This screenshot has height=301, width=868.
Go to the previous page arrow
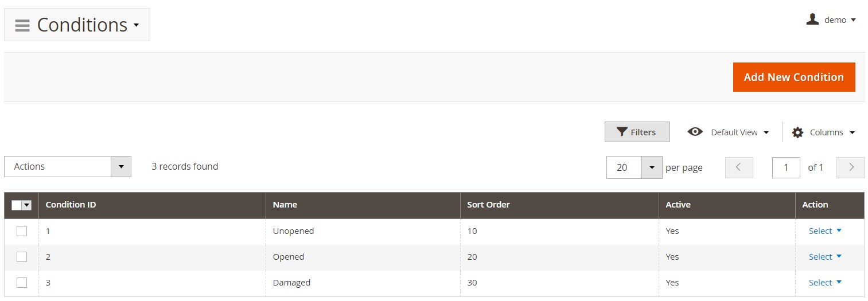pyautogui.click(x=739, y=167)
